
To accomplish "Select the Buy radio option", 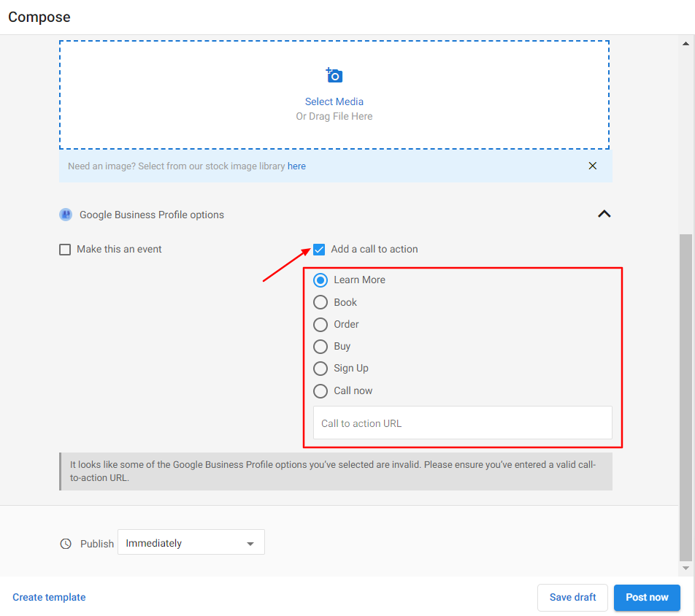I will click(320, 346).
